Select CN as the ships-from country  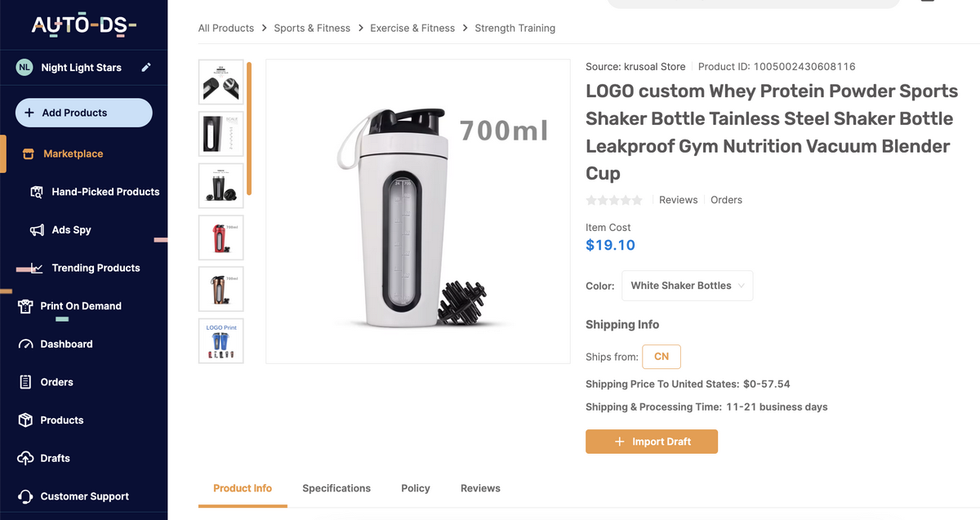(x=661, y=357)
